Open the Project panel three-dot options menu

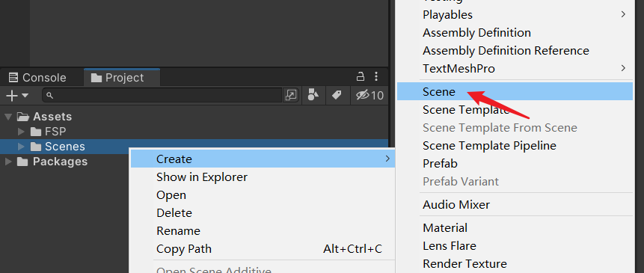coord(376,77)
